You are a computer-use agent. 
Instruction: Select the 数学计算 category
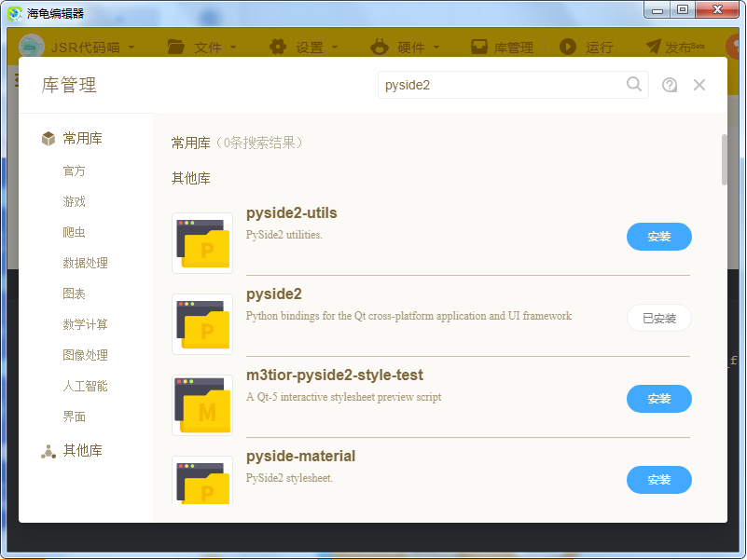(x=85, y=324)
